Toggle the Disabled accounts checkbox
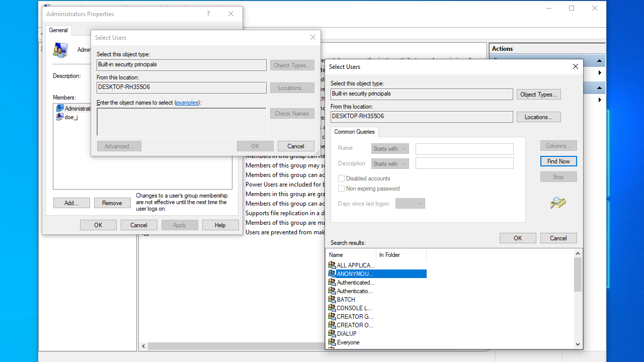644x362 pixels. pyautogui.click(x=342, y=178)
